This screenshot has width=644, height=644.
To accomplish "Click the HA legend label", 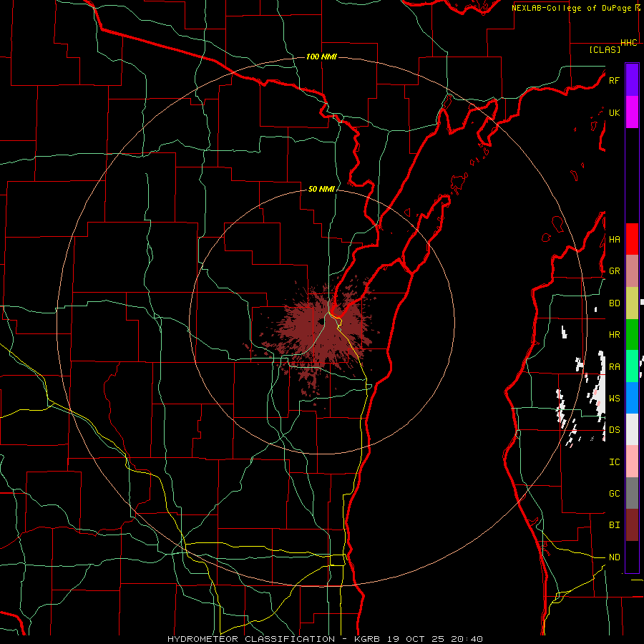I will (614, 239).
